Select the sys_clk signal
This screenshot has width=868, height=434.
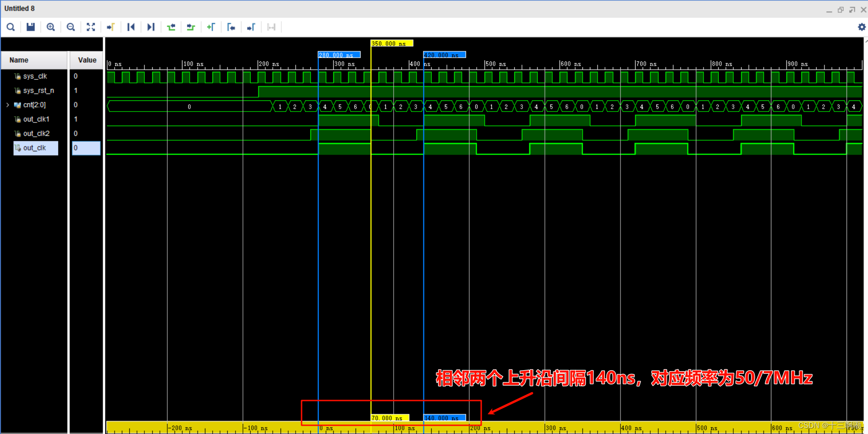point(34,76)
